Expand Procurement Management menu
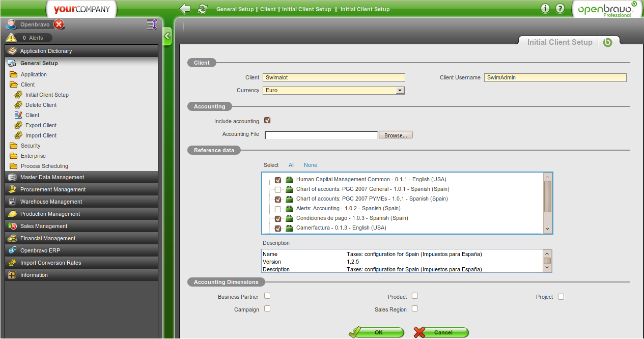The image size is (644, 339). (82, 189)
